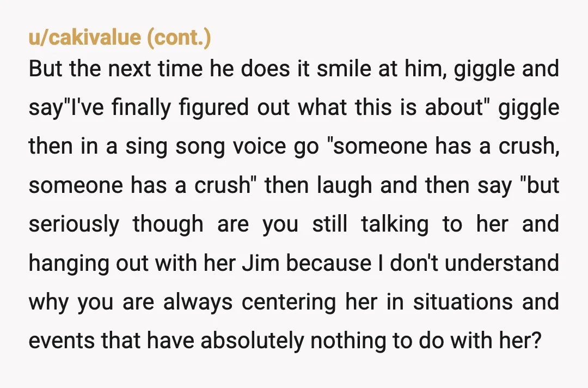Click the word "talking" in the fifth line

[395, 223]
